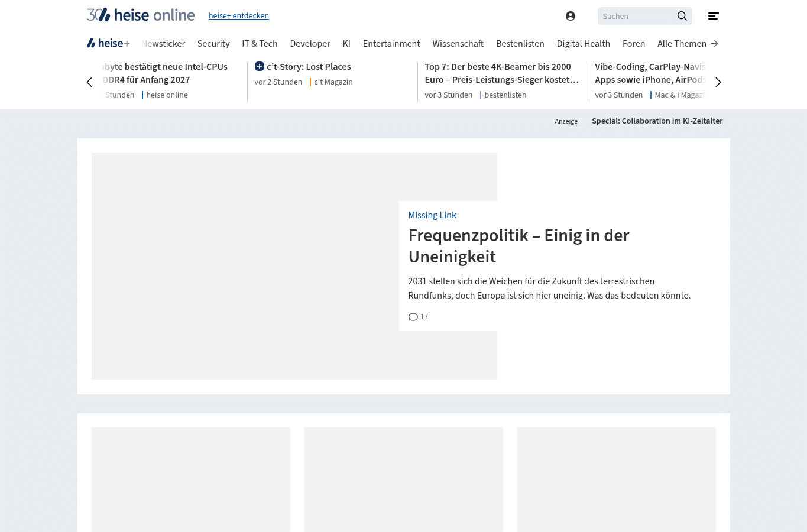
Task: Open the Security section
Action: point(213,44)
